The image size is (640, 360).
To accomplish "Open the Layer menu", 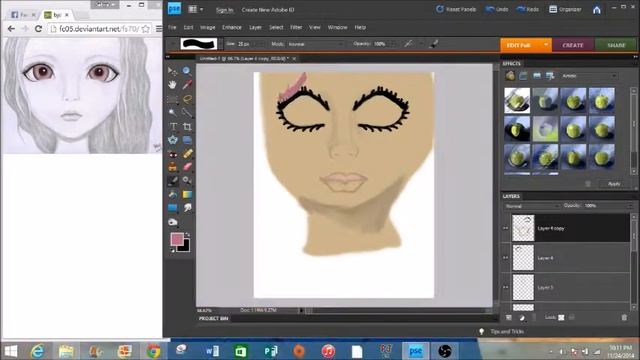I will [x=255, y=27].
